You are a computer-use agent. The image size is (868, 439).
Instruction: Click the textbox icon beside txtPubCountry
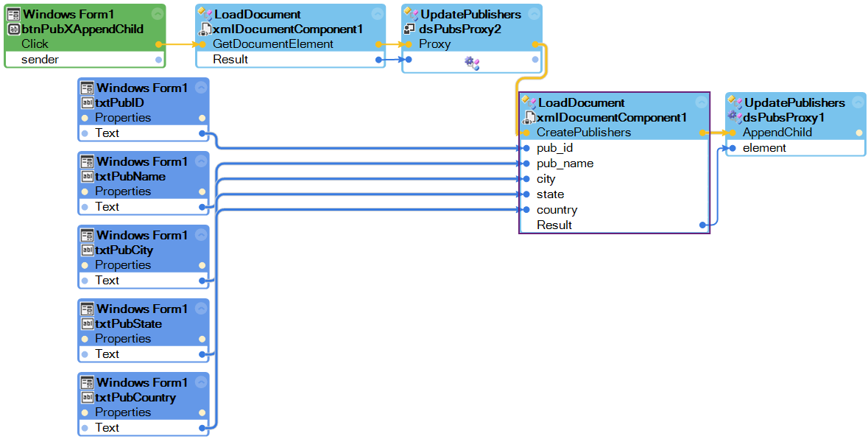(x=87, y=397)
